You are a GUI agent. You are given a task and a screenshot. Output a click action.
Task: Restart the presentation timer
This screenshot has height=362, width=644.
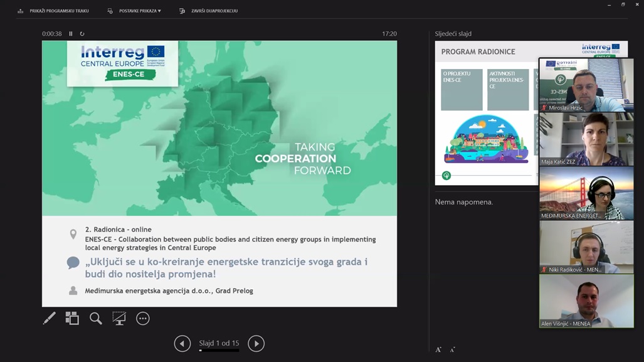click(x=82, y=34)
